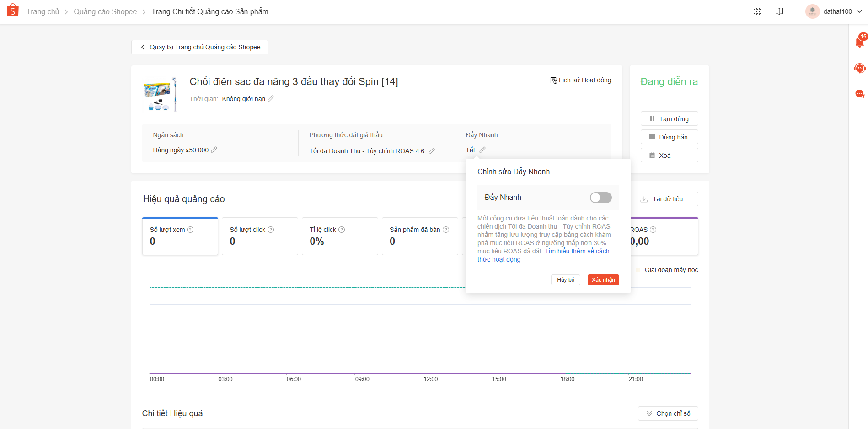Click the product thumbnail image

tap(160, 95)
